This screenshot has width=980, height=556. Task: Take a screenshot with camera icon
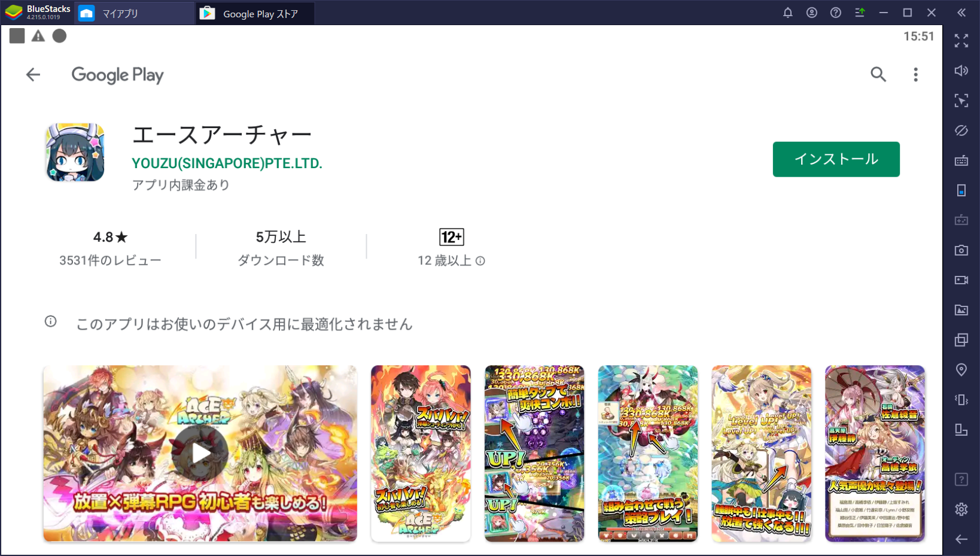pyautogui.click(x=961, y=250)
